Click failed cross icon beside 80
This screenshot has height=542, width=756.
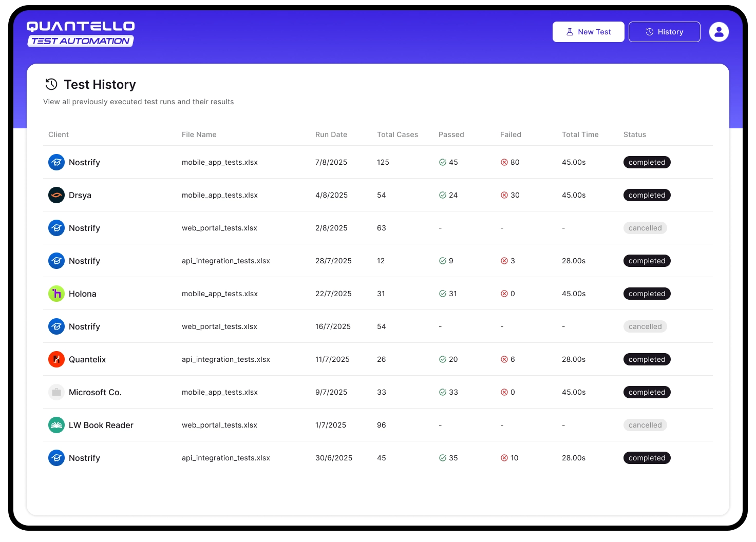point(504,162)
